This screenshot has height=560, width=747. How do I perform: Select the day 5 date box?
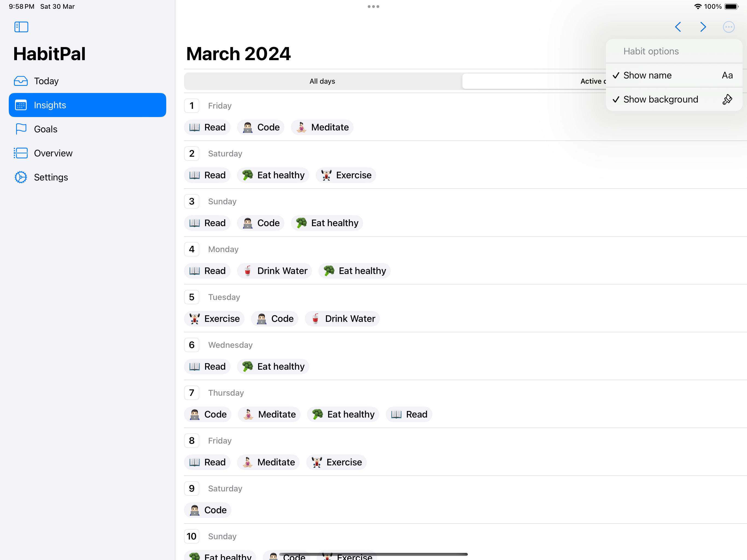click(x=191, y=297)
